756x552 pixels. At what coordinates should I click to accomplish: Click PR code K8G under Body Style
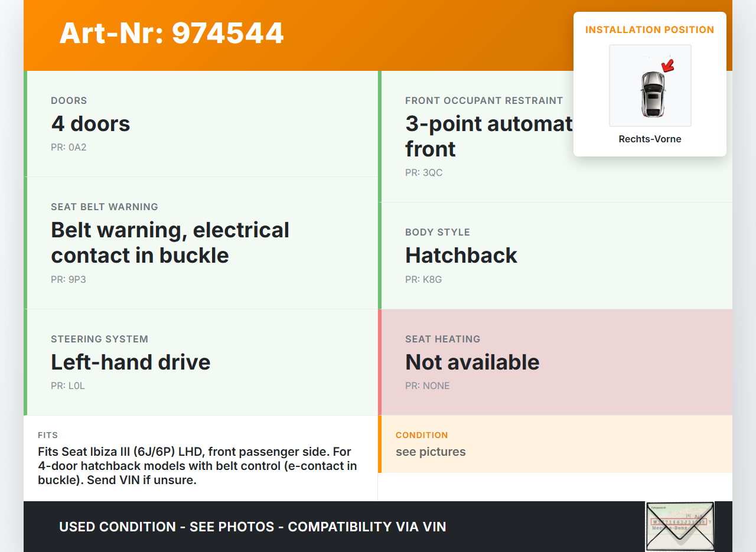coord(423,279)
